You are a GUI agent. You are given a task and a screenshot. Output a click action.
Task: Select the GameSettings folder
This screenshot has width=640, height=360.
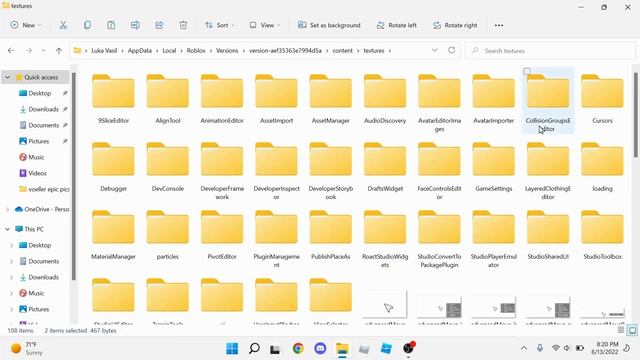tap(493, 167)
